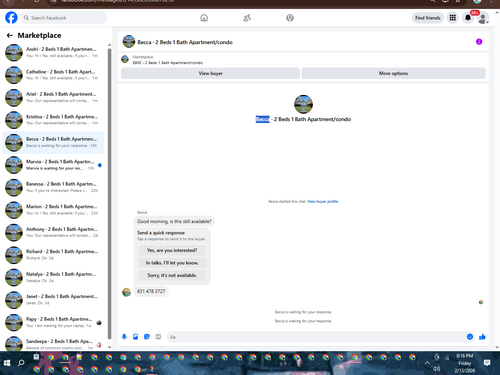Click the purple conversation info icon
The image size is (500, 375).
click(479, 42)
